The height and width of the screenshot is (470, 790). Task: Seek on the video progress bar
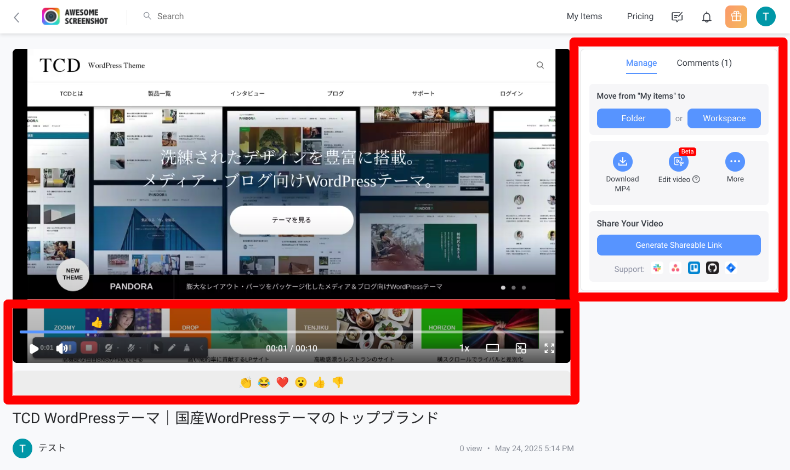click(291, 332)
